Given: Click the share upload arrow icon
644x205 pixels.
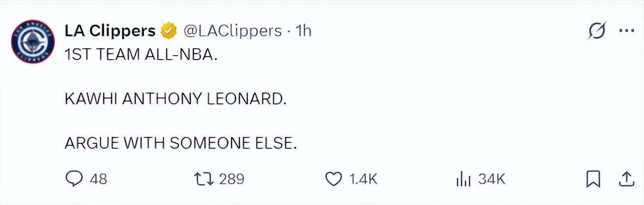Looking at the screenshot, I should (626, 179).
